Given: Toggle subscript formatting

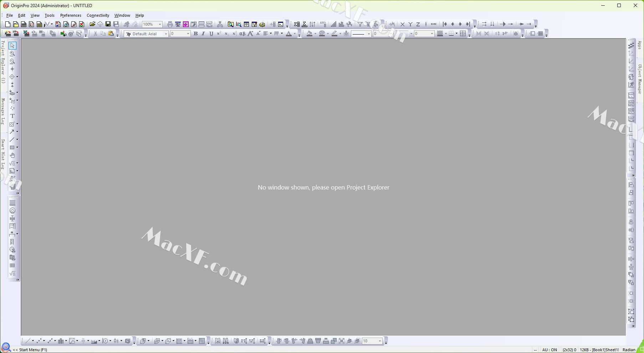Looking at the screenshot, I should (x=226, y=33).
